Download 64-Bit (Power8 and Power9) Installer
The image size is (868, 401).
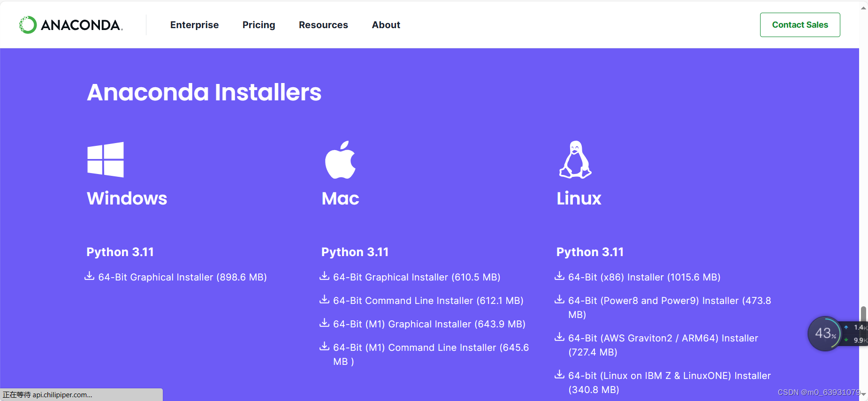[x=670, y=308]
